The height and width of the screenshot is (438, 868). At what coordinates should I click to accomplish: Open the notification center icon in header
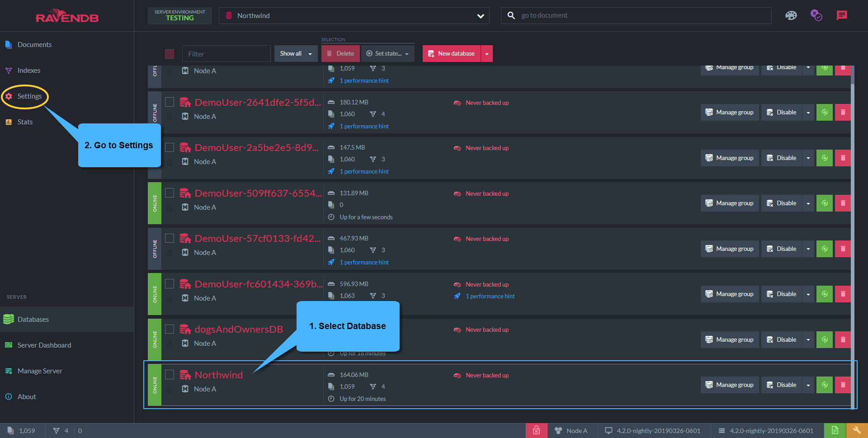(816, 15)
